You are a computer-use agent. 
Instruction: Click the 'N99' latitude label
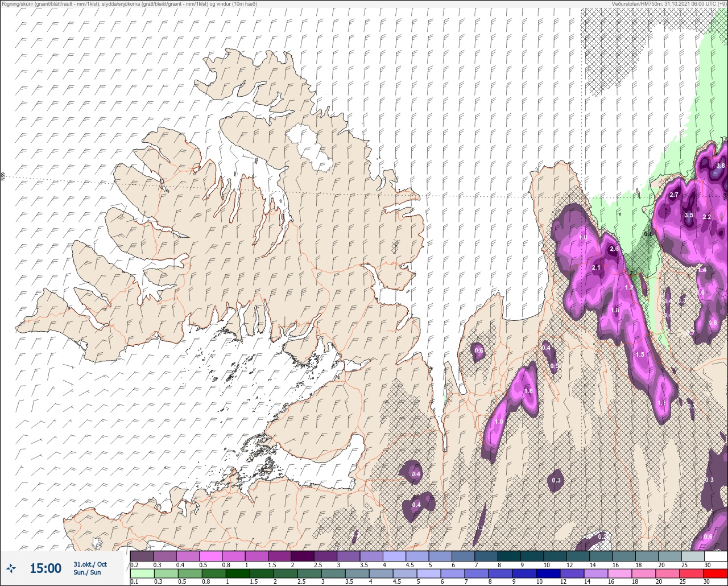click(3, 177)
